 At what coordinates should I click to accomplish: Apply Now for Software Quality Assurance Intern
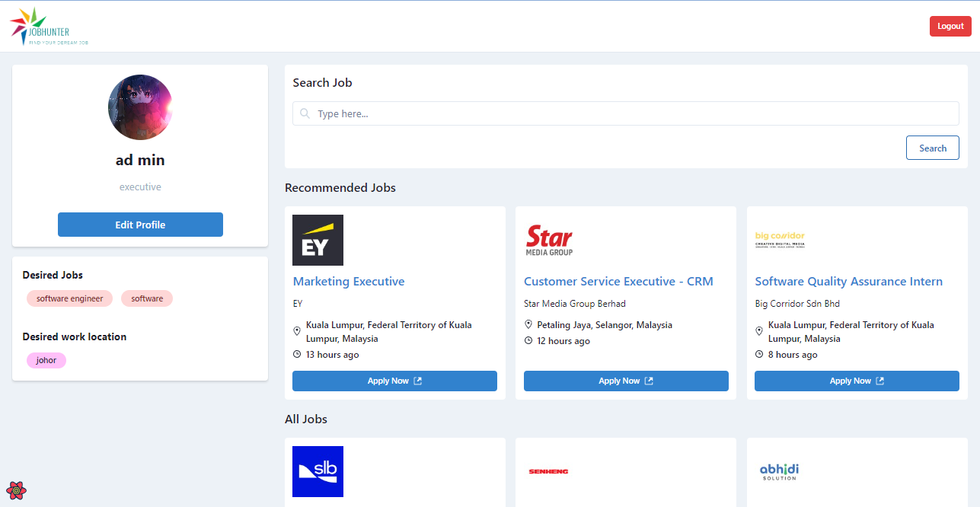(x=857, y=381)
